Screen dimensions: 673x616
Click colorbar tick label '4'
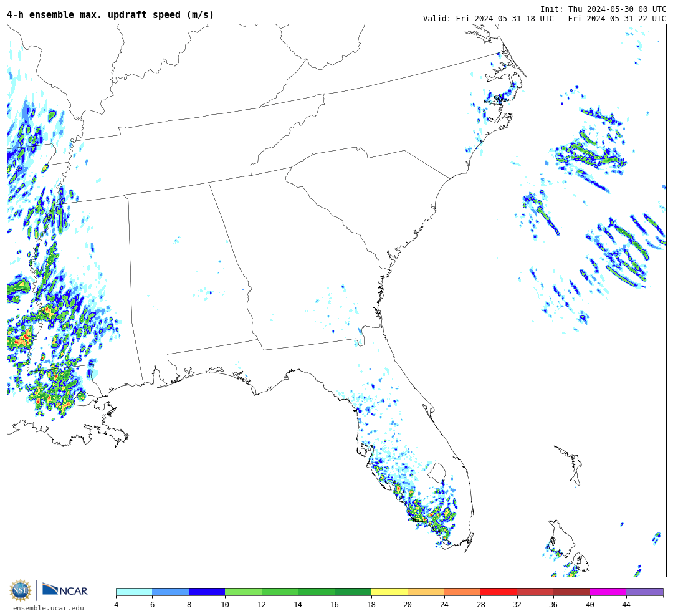coord(117,605)
